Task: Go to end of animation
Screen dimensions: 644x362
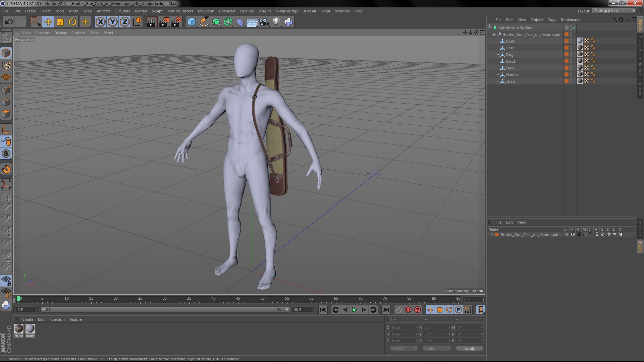Action: pos(386,310)
